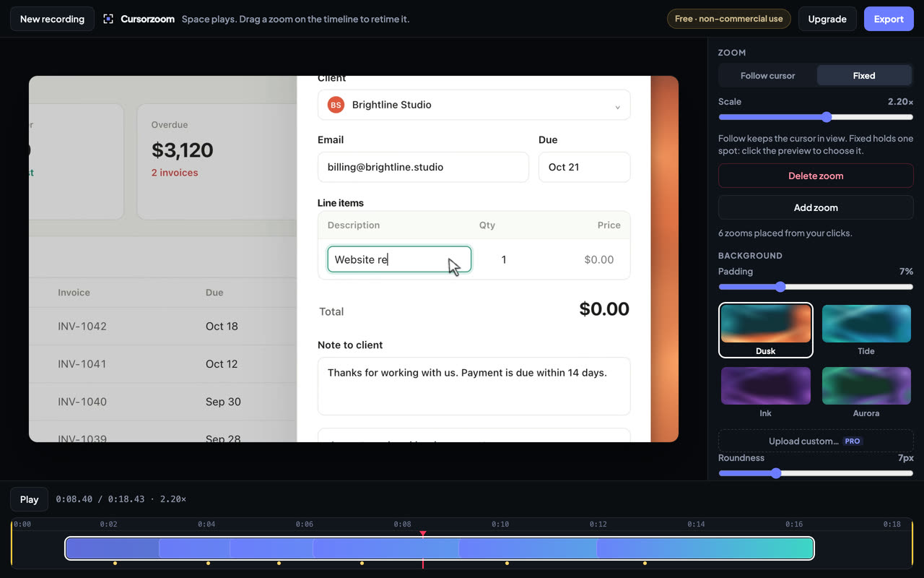Click the red playhead marker on the timeline
This screenshot has height=578, width=924.
click(423, 535)
